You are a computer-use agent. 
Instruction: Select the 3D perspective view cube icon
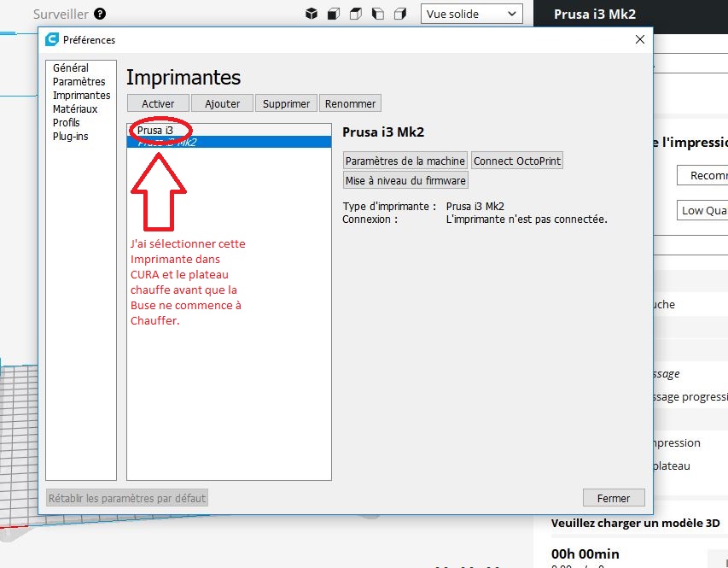coord(312,14)
